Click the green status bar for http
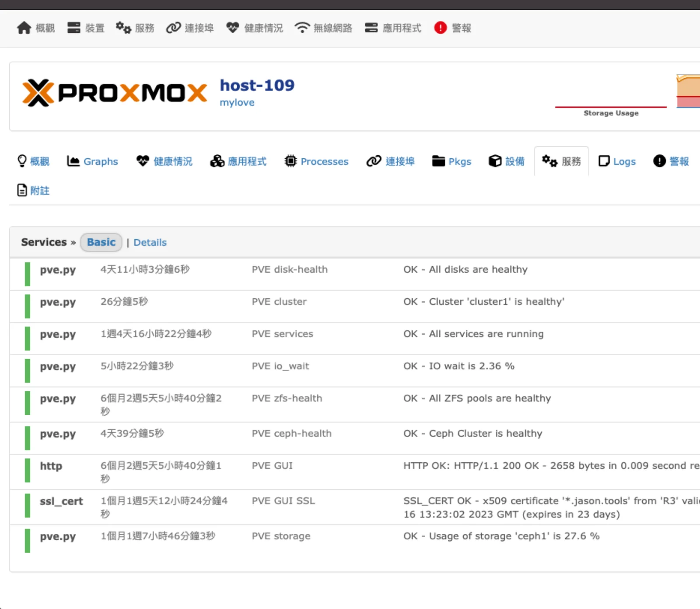700x609 pixels. point(27,470)
